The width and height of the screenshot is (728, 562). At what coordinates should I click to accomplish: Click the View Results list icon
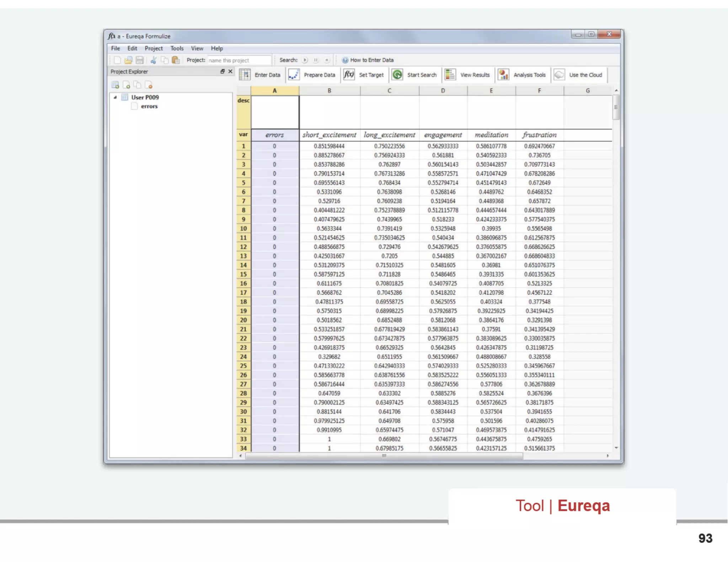click(x=450, y=75)
